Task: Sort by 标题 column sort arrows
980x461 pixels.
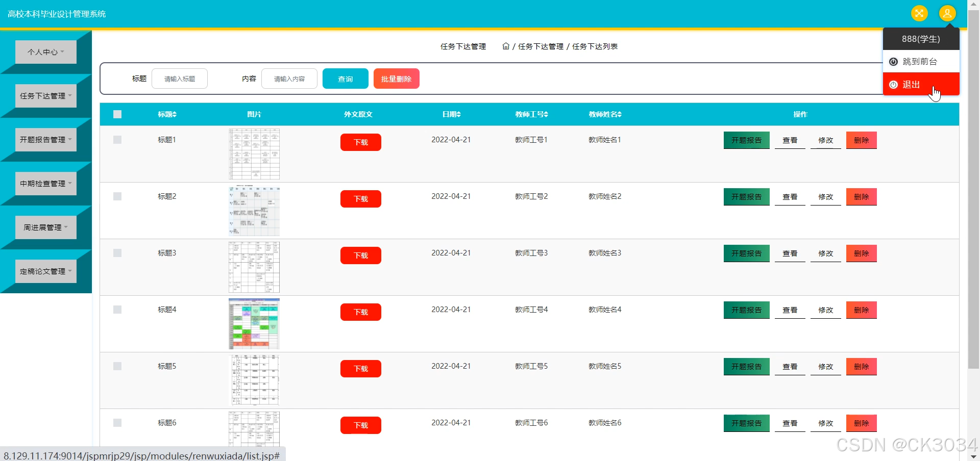Action: 175,115
